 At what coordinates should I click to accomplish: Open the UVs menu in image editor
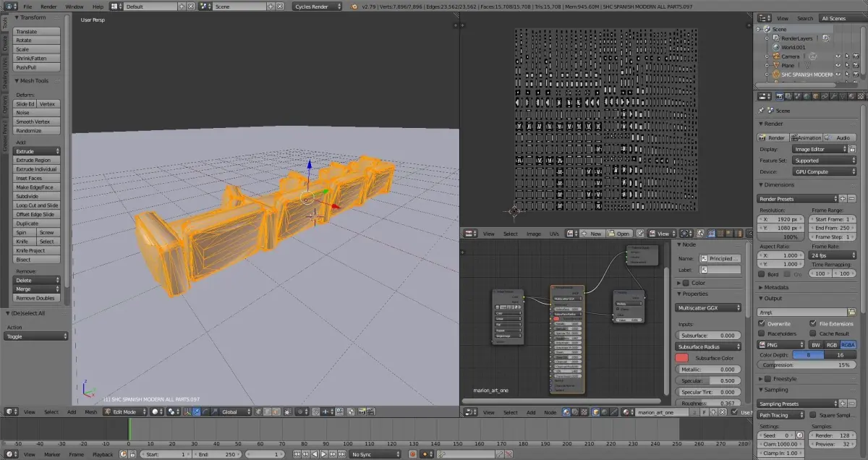pos(555,234)
